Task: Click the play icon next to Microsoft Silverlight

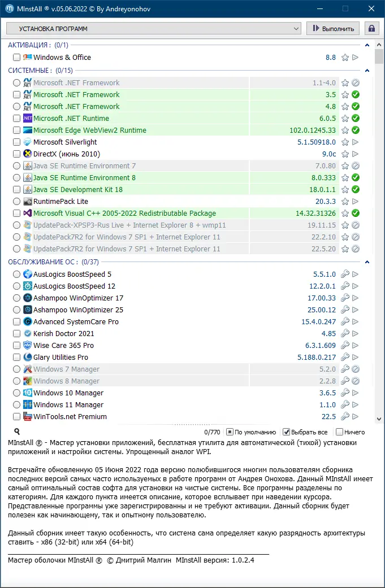Action: [x=355, y=142]
